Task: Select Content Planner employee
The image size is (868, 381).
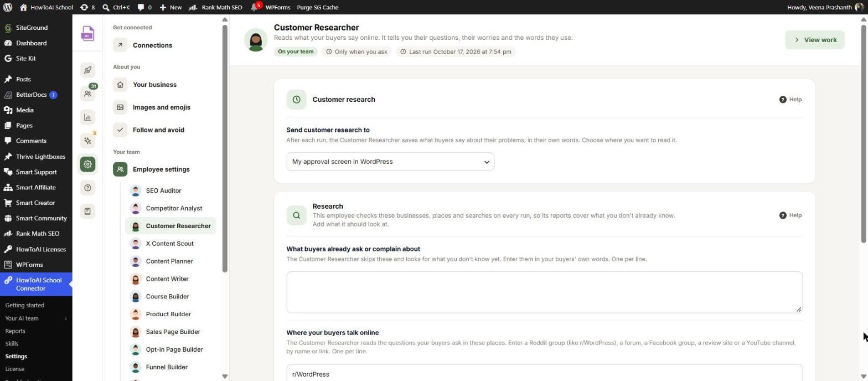Action: 170,261
